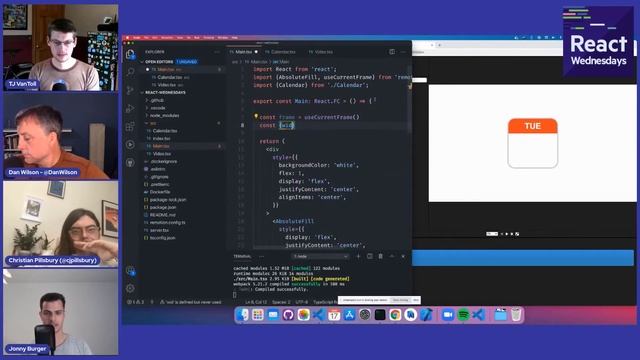Click play button in Remotion preview controls
640x360 pixels.
click(507, 234)
